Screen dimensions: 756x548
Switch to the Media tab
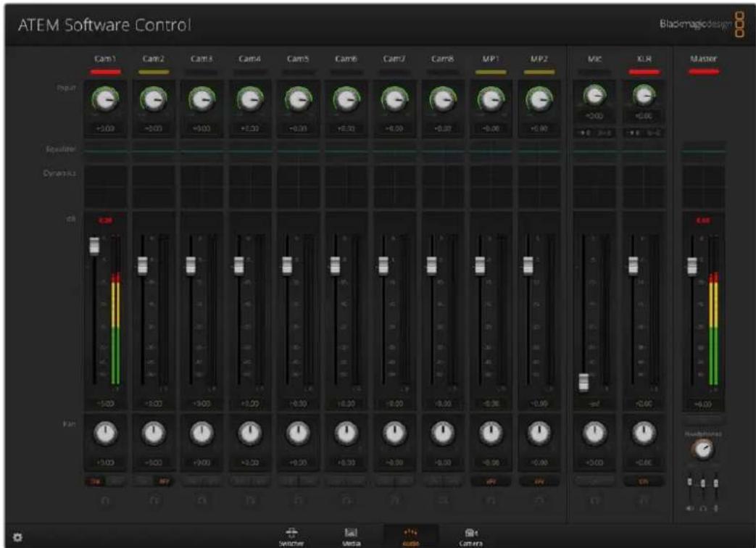click(351, 537)
